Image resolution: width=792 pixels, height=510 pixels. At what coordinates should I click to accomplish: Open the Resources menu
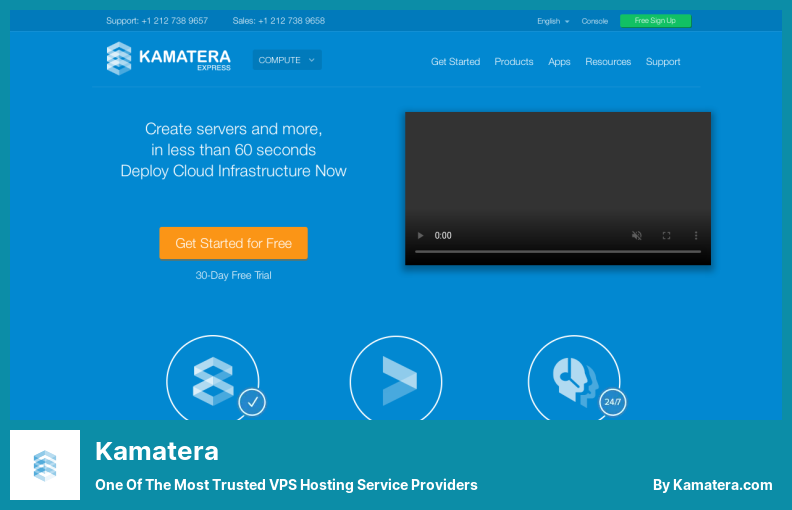pos(608,62)
